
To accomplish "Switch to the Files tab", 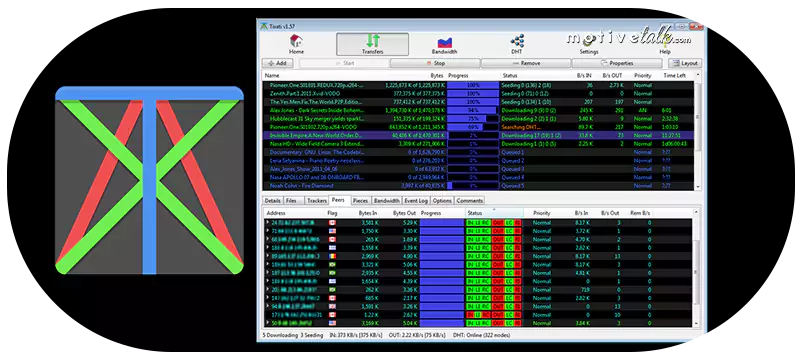I will (x=291, y=201).
